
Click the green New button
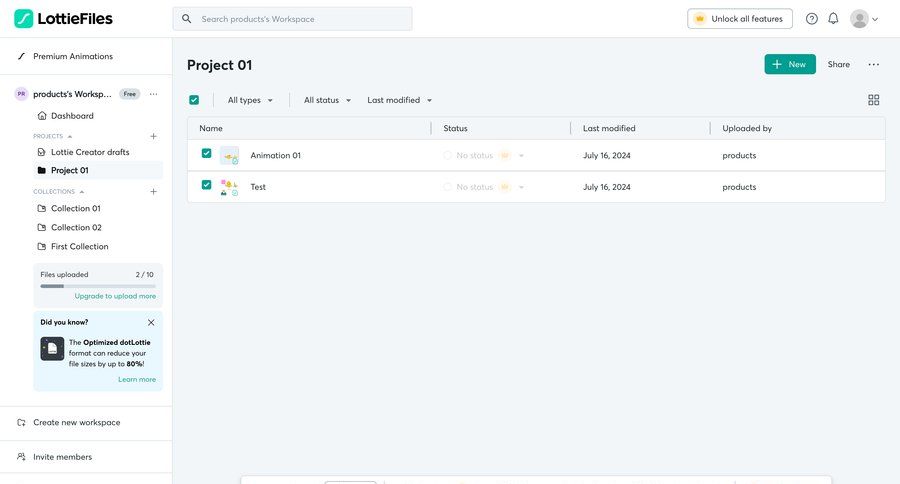coord(789,64)
